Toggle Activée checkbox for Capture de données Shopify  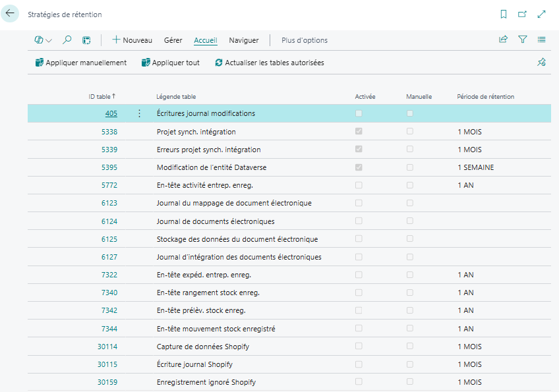[359, 346]
